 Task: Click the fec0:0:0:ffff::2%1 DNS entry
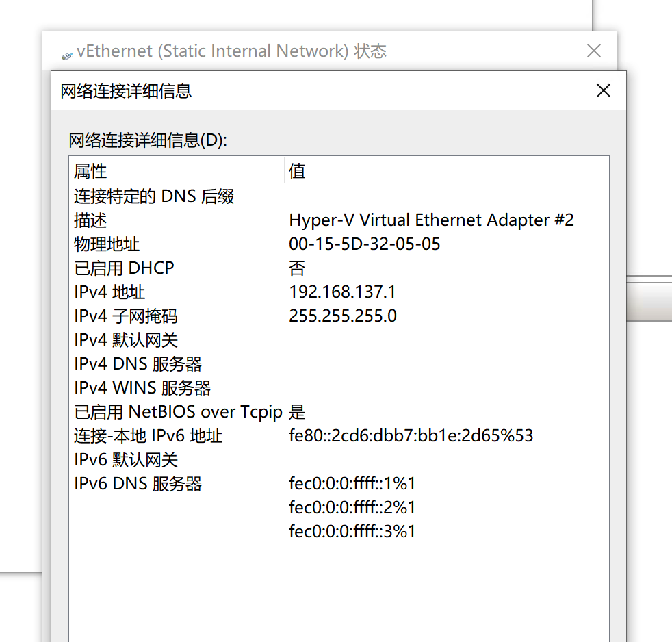click(352, 508)
